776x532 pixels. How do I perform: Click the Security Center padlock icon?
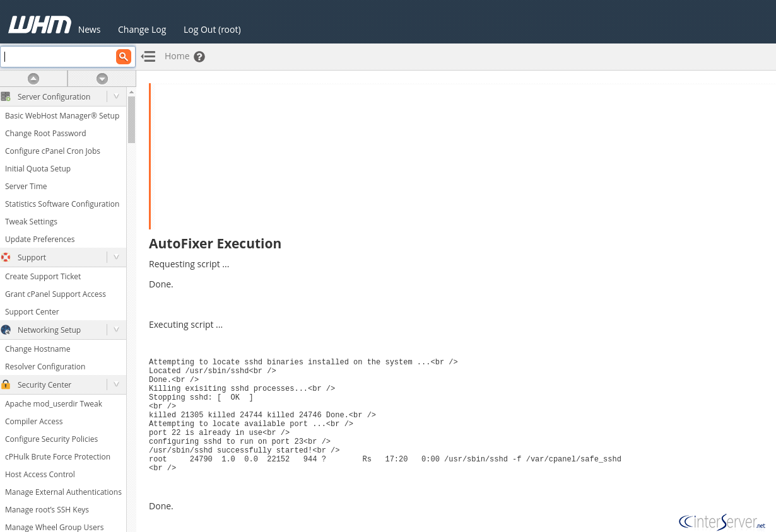6,385
